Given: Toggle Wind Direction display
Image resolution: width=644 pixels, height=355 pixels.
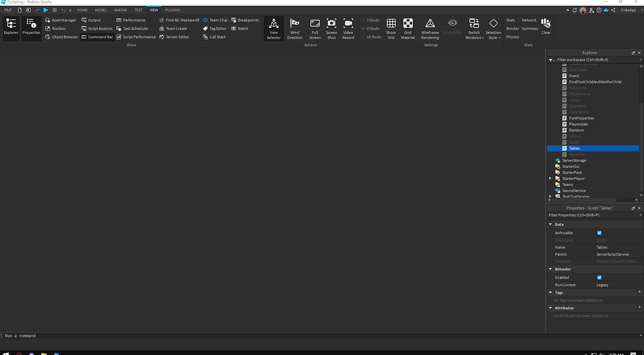Looking at the screenshot, I should pos(295,29).
